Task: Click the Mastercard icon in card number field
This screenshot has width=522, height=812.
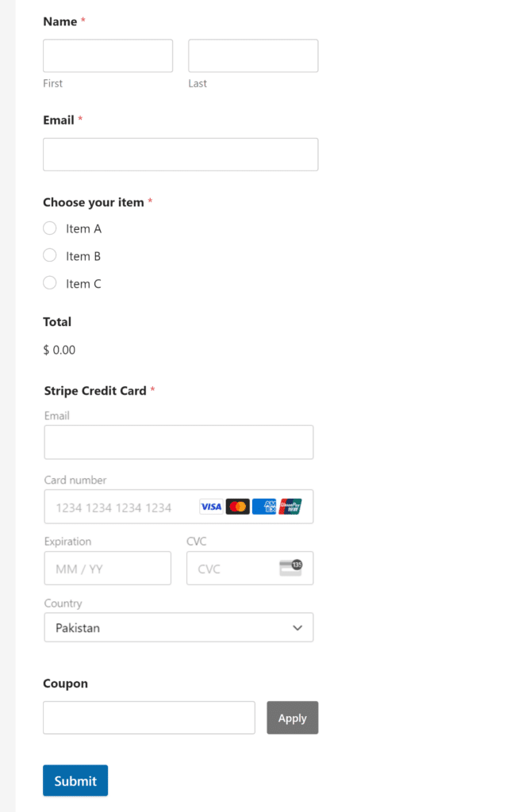Action: point(238,506)
